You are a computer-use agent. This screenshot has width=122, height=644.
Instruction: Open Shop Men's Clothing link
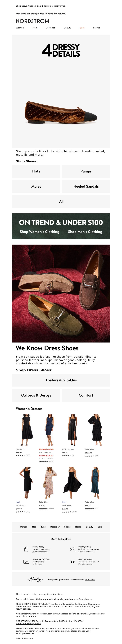85,232
